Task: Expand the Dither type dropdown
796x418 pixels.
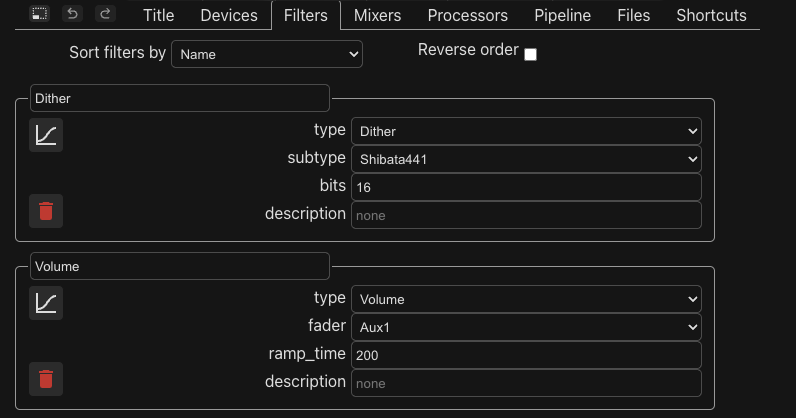Action: coord(526,132)
